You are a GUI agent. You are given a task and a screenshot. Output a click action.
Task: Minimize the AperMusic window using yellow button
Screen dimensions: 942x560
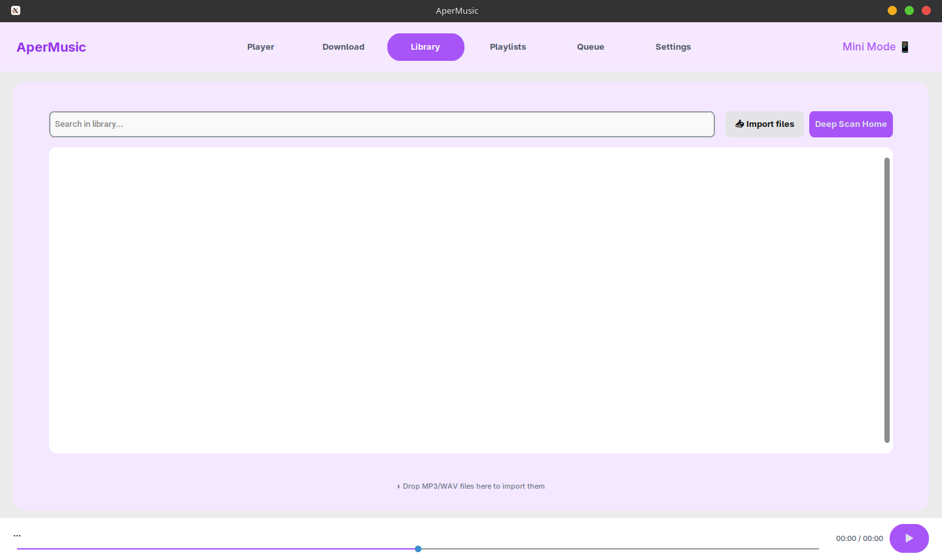(892, 10)
